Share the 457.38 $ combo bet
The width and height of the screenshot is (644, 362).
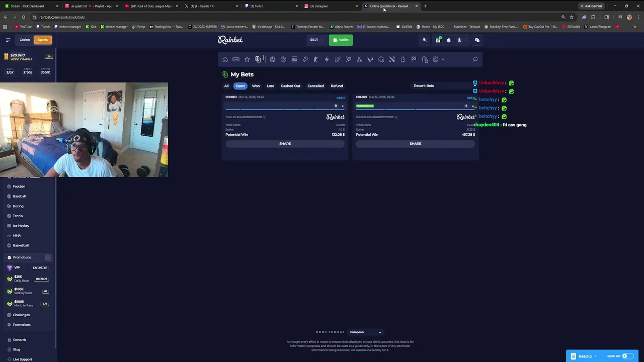[415, 144]
